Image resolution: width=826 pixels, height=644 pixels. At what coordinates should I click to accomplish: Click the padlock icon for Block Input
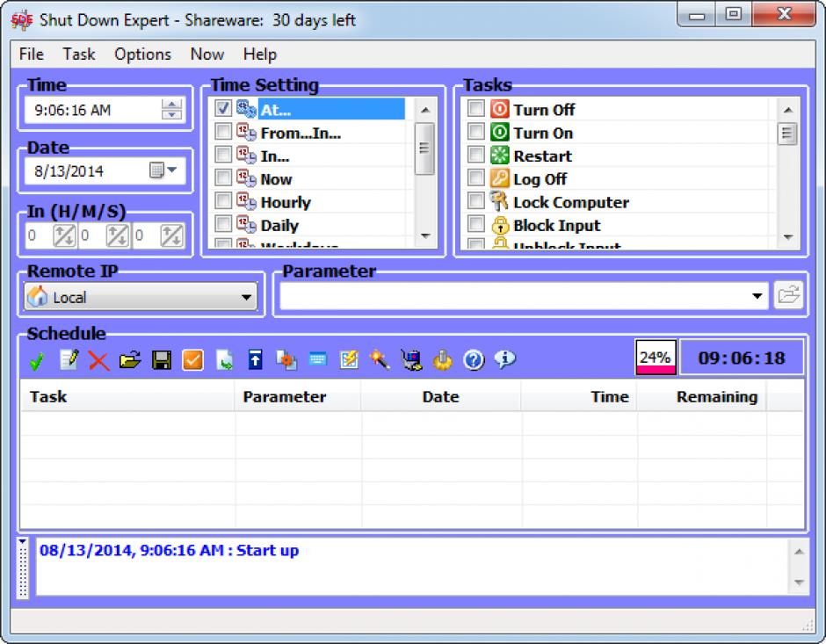click(499, 225)
